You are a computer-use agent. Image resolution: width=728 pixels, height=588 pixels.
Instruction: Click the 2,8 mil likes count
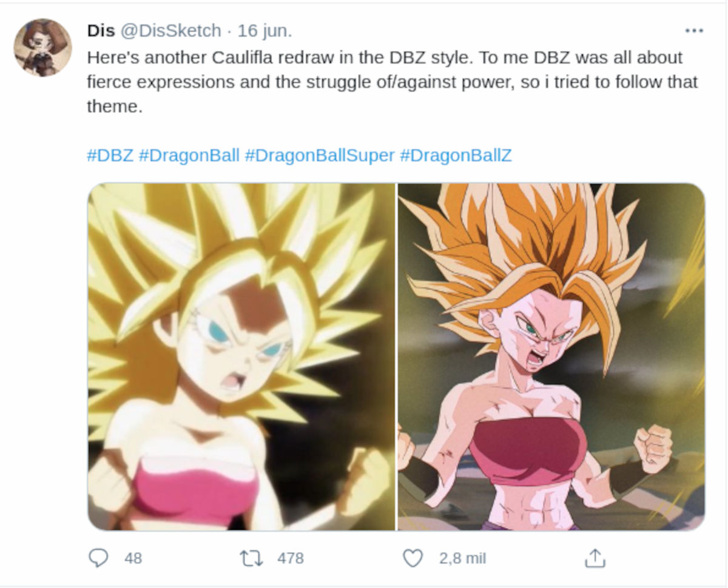462,558
